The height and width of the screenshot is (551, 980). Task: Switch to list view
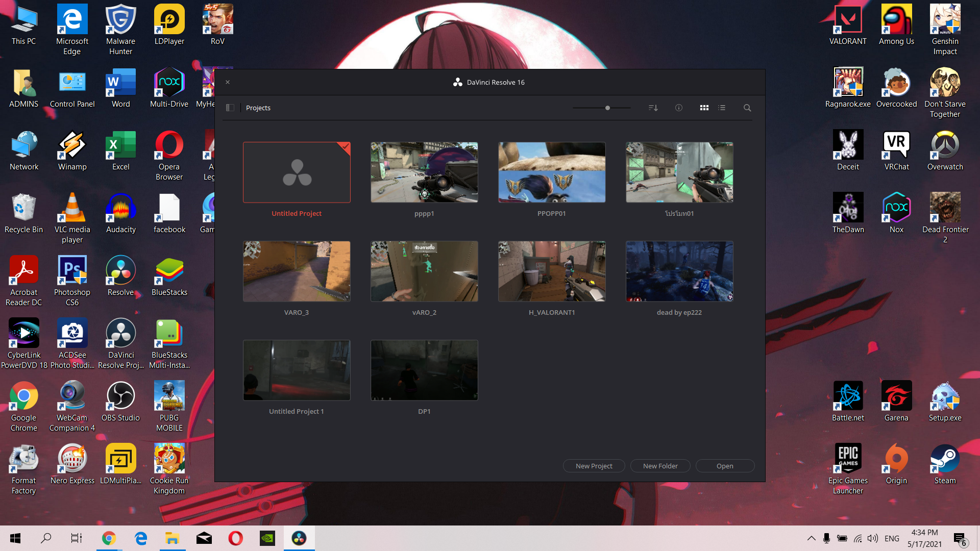pos(722,108)
